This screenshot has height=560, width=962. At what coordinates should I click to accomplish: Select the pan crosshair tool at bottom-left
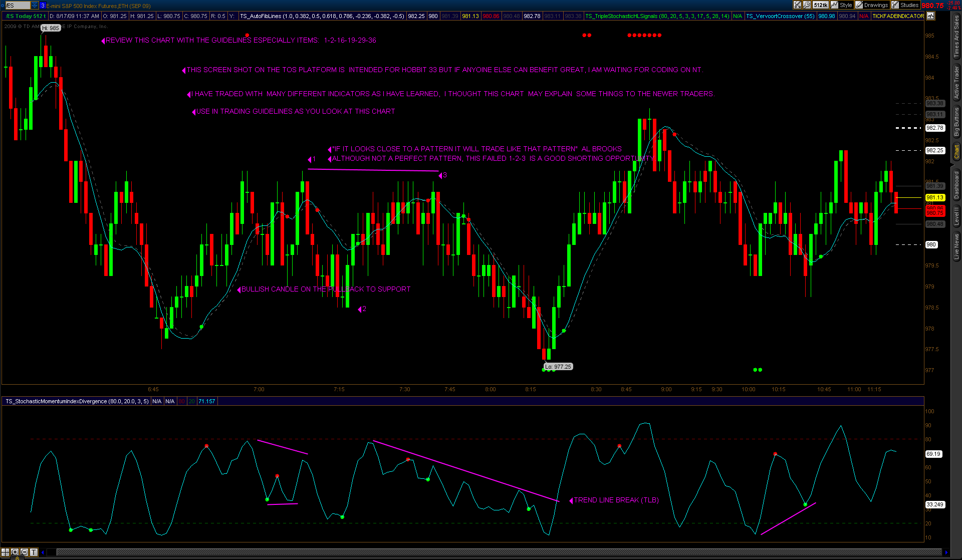[5, 552]
